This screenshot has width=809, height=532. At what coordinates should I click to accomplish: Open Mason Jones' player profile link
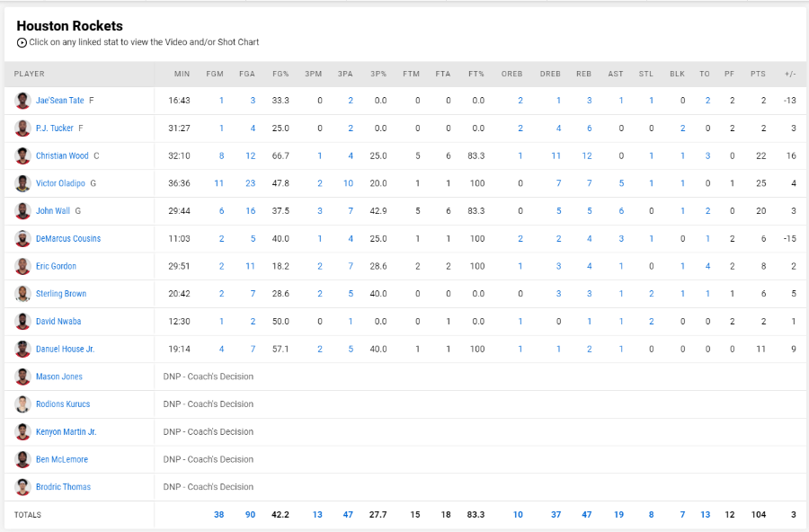coord(58,377)
